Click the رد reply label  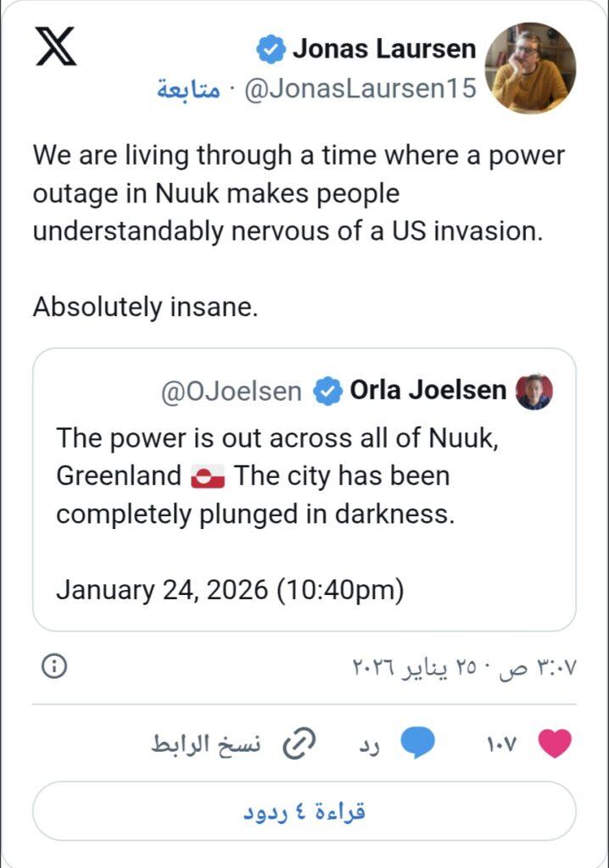(368, 744)
